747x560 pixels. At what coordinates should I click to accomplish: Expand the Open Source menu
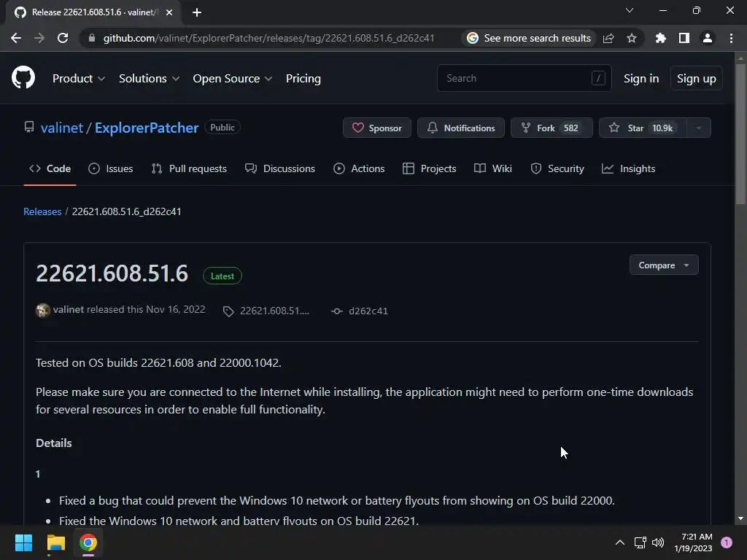click(233, 79)
